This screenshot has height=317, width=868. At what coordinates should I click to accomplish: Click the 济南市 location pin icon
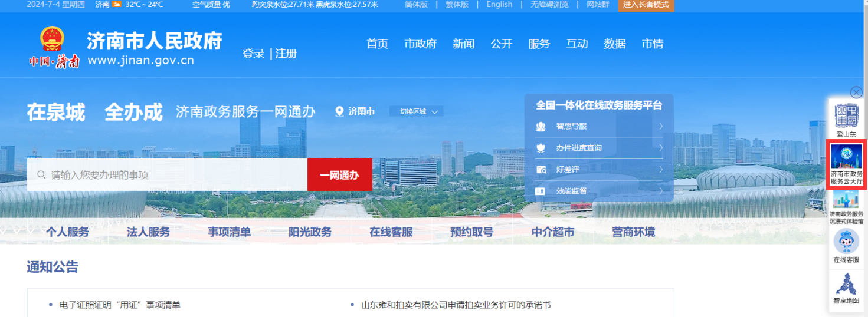(339, 111)
